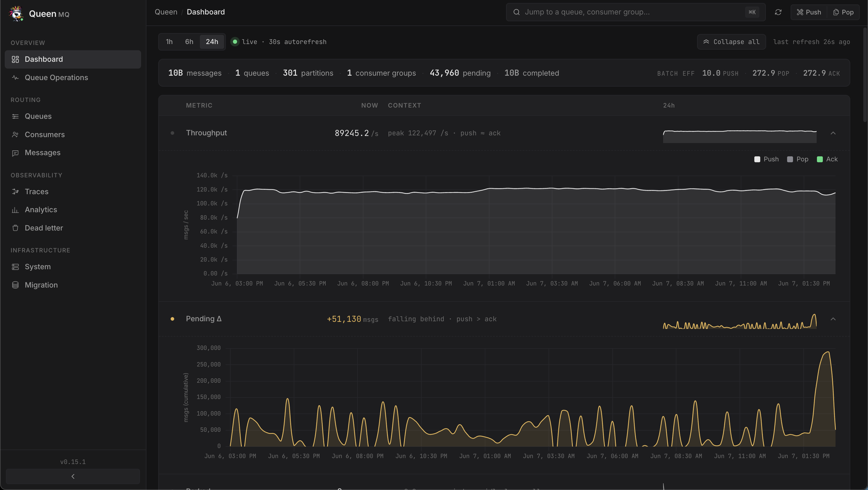Image resolution: width=868 pixels, height=490 pixels.
Task: Click the ⌘K shortcut badge
Action: click(752, 12)
